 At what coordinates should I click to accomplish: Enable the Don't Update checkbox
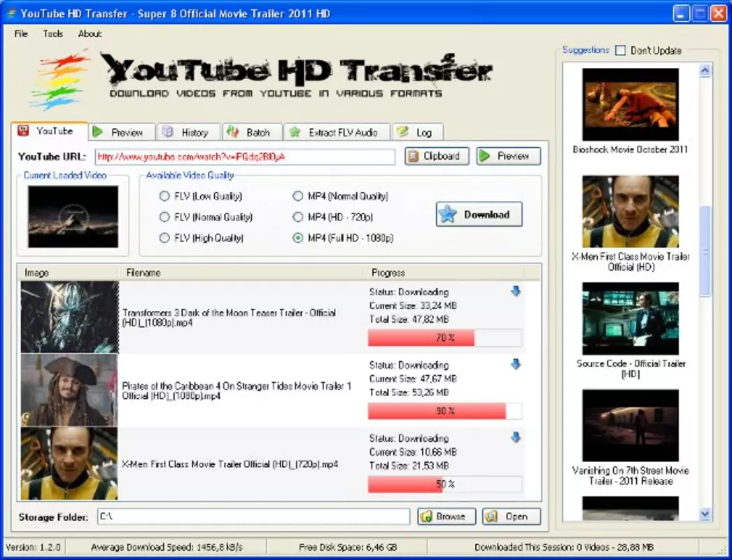tap(621, 50)
